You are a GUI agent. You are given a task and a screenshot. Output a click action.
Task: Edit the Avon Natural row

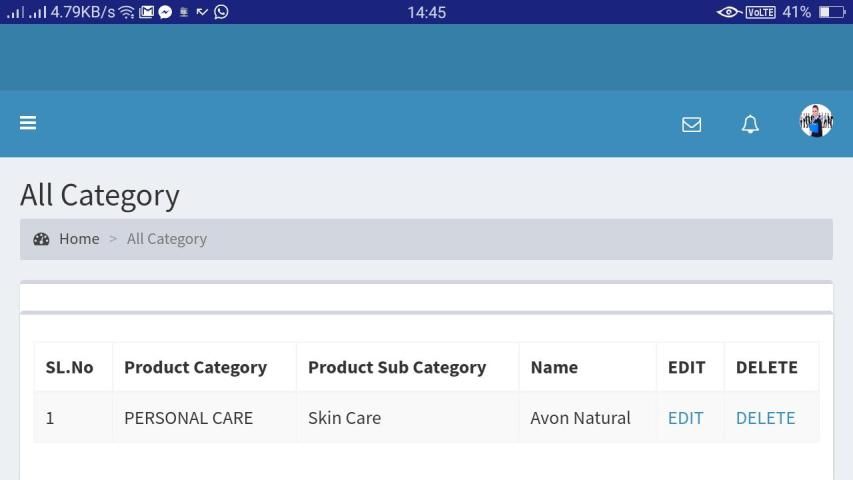point(685,418)
